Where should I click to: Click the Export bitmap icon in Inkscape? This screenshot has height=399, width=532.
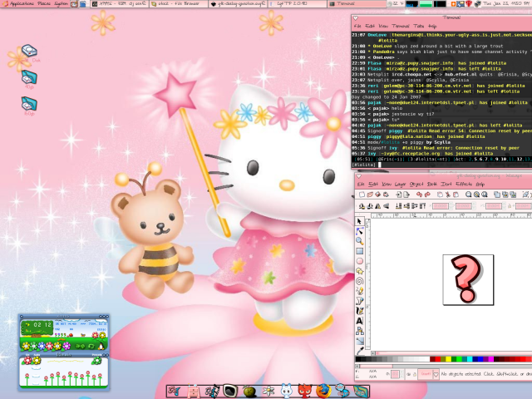(406, 195)
